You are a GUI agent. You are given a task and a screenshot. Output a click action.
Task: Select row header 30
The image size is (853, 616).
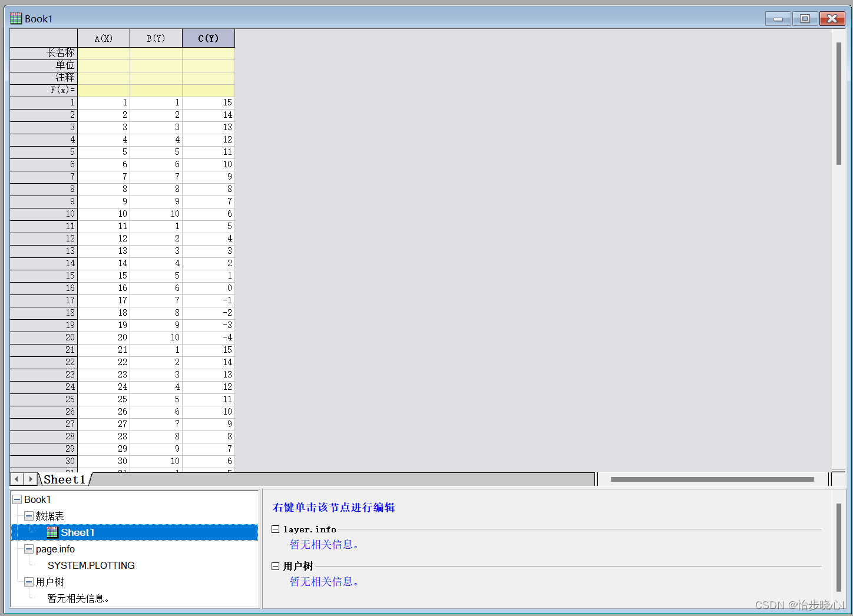click(44, 461)
